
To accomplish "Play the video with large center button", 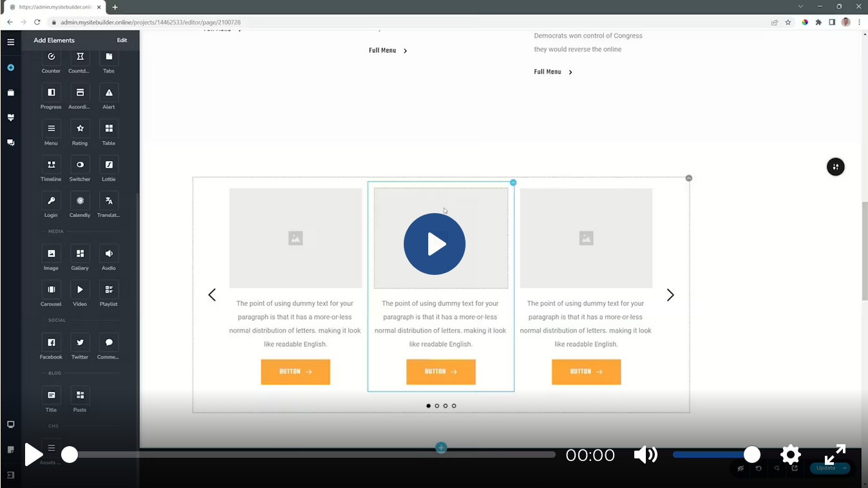I will [x=435, y=244].
